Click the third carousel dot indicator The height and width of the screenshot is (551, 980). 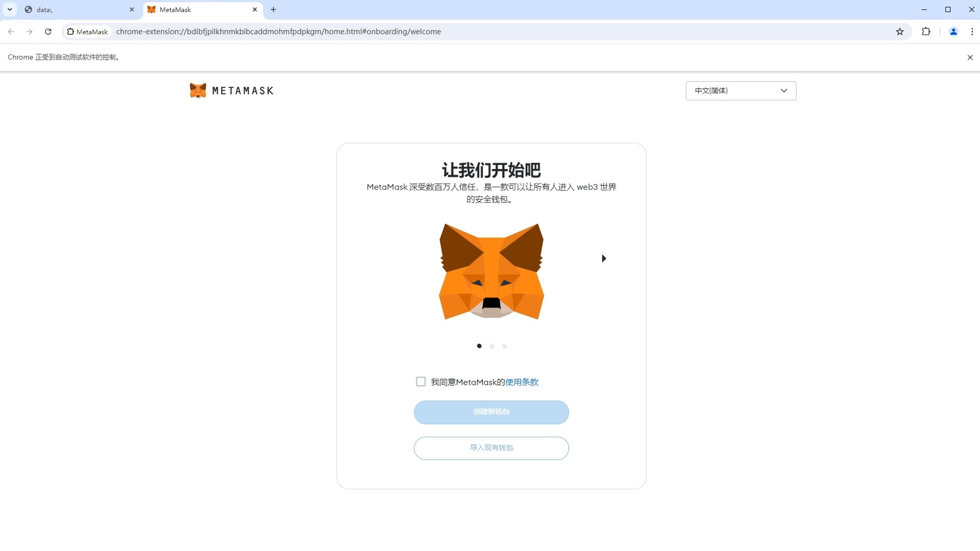[504, 346]
